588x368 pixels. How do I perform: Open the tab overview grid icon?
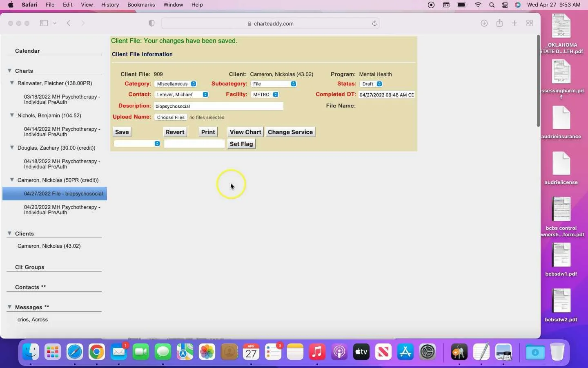530,23
